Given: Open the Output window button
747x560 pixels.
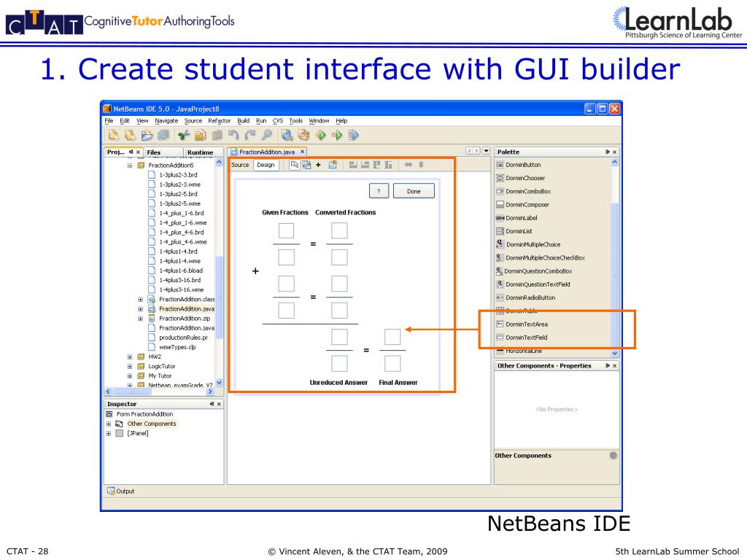Looking at the screenshot, I should coord(121,491).
